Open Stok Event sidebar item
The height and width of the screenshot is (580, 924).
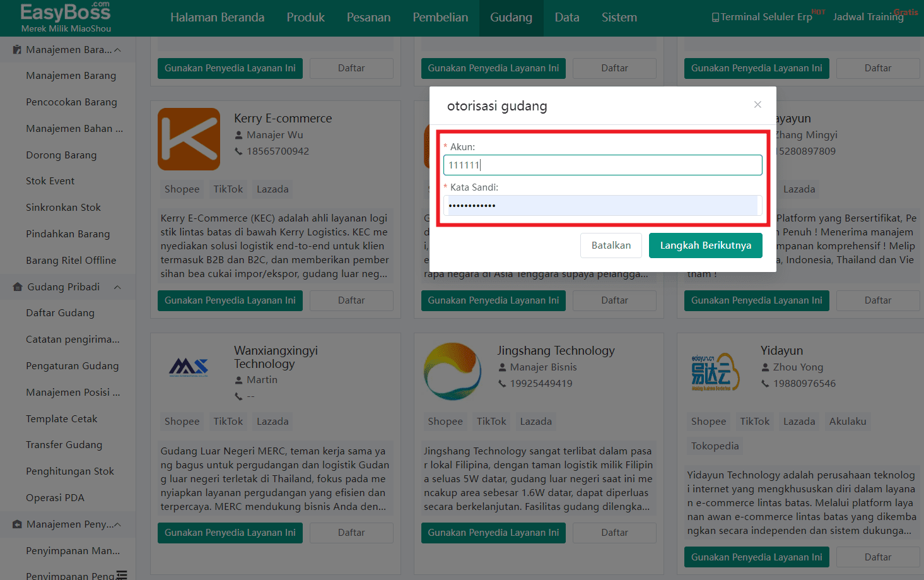click(x=50, y=181)
